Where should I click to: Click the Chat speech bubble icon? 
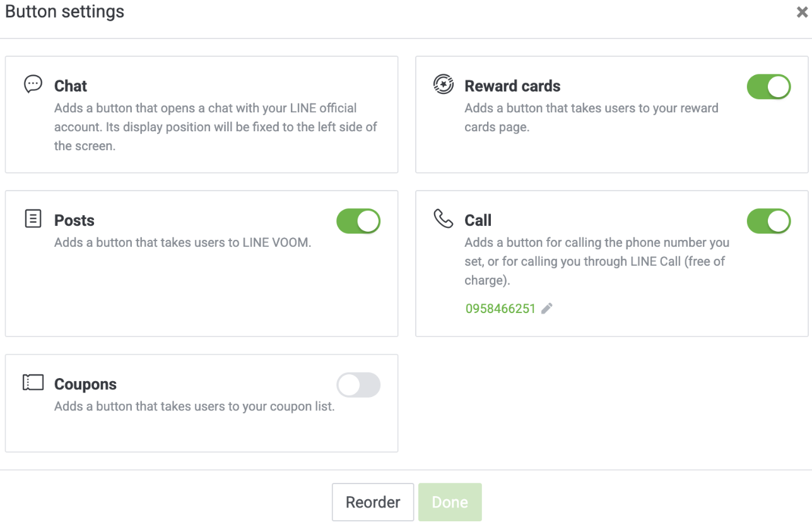33,84
